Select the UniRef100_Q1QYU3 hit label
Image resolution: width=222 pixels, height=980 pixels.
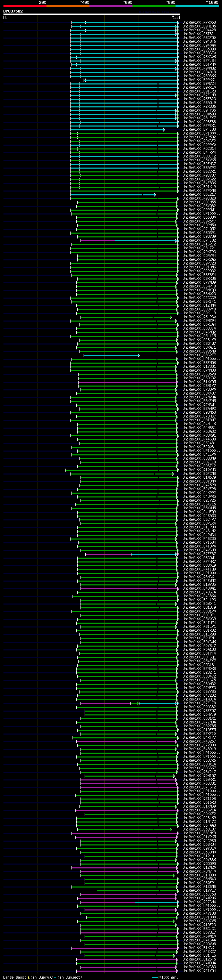pyautogui.click(x=199, y=470)
